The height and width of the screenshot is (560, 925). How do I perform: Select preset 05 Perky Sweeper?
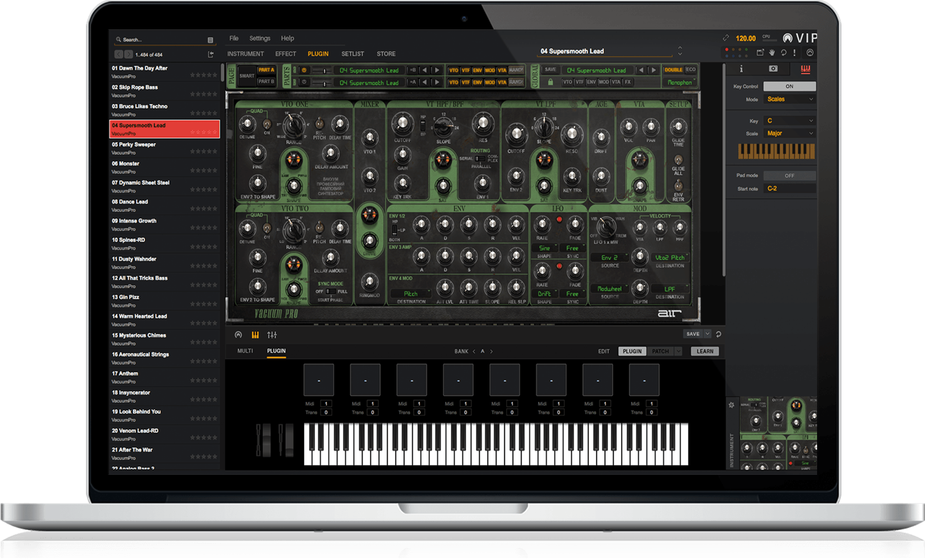point(164,148)
